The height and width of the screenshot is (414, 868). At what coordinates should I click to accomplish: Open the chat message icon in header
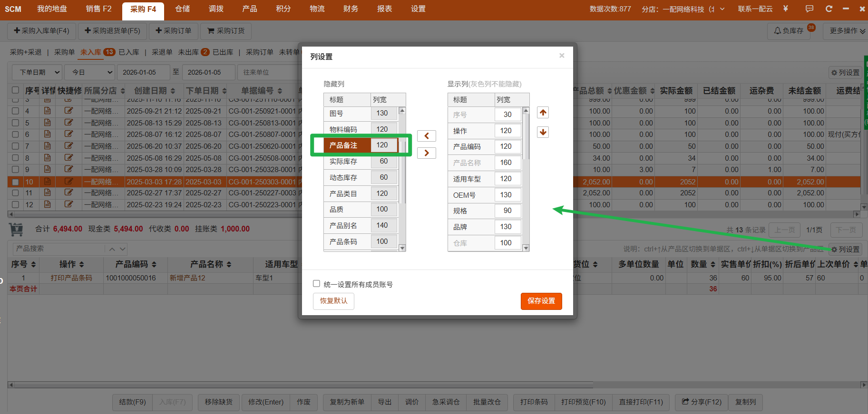(x=809, y=9)
